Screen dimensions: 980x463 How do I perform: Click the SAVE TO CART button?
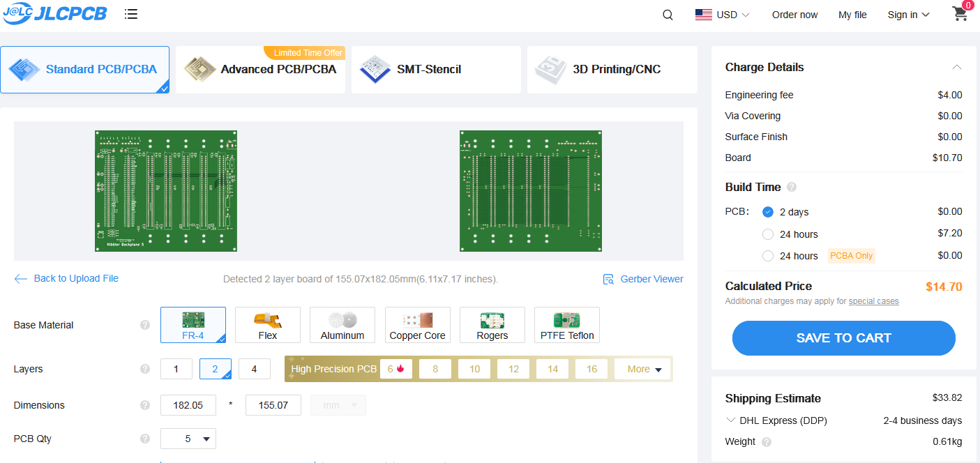(843, 338)
